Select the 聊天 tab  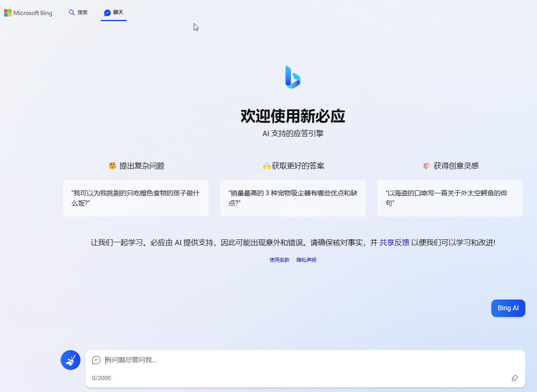pos(114,12)
